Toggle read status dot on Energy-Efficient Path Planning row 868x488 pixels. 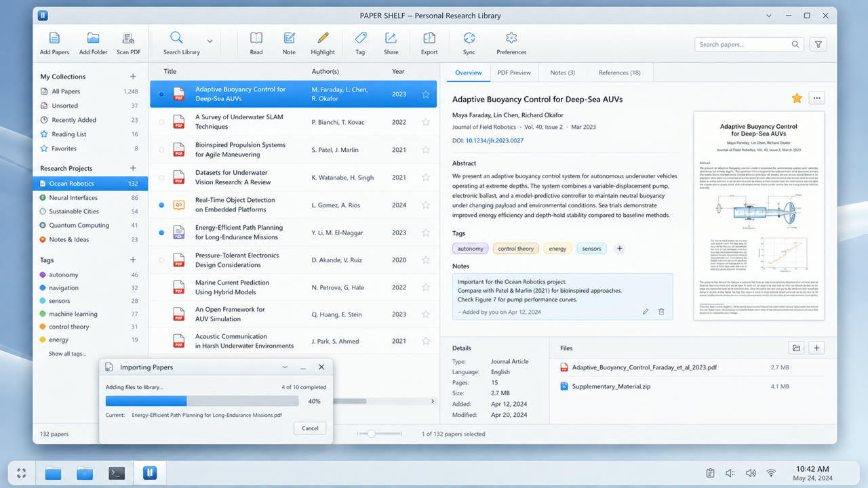click(161, 232)
